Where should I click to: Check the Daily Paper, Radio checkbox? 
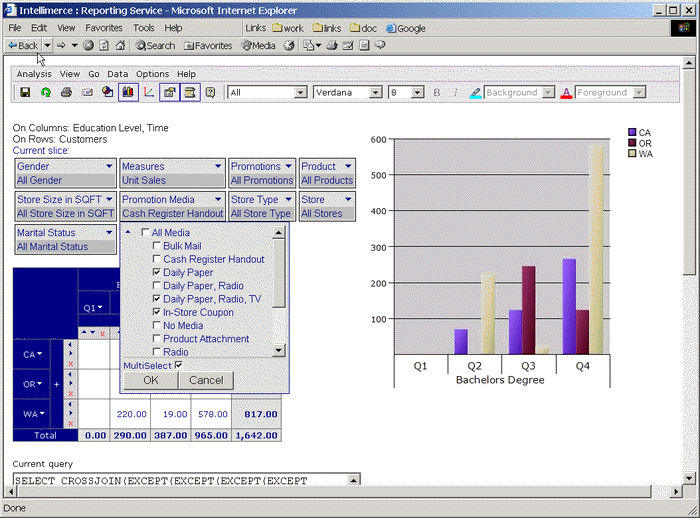[157, 285]
